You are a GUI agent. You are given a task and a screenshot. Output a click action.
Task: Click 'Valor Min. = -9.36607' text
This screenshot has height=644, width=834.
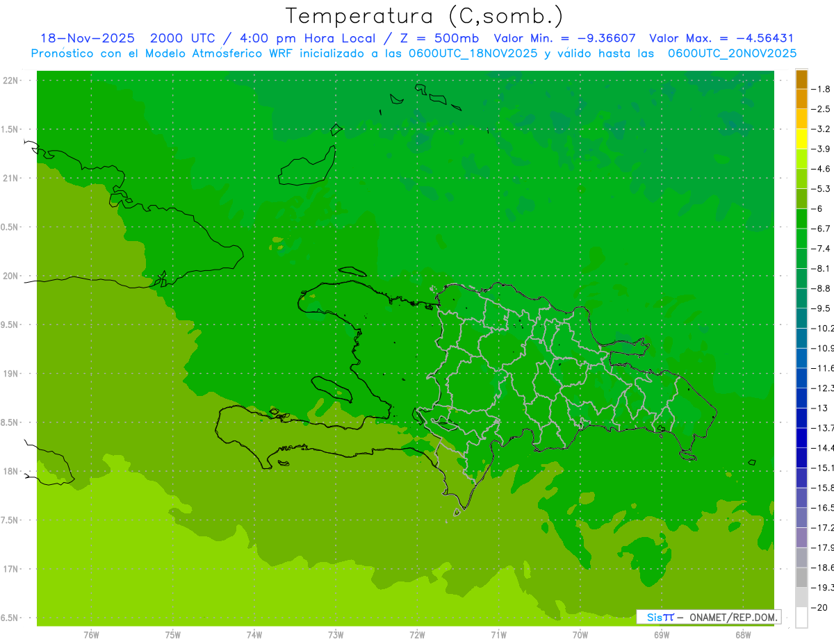[x=566, y=38]
